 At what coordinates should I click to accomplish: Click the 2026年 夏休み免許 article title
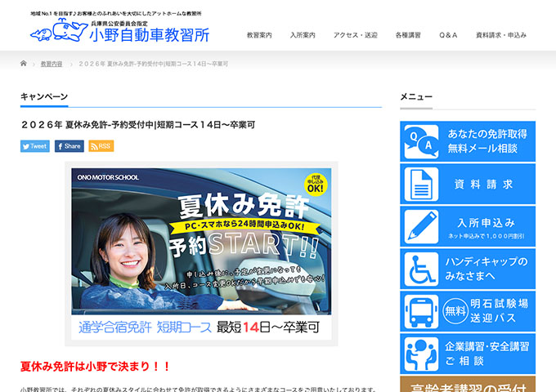tap(138, 125)
